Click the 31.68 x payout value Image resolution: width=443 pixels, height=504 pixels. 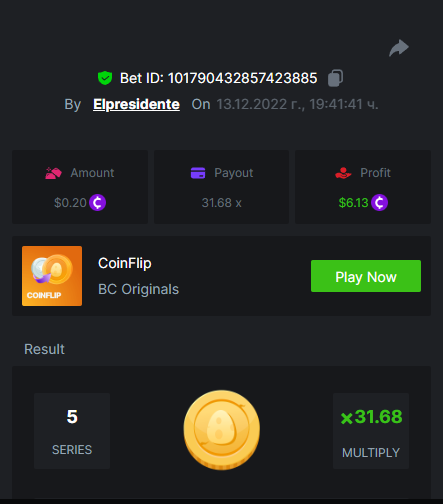(x=222, y=203)
